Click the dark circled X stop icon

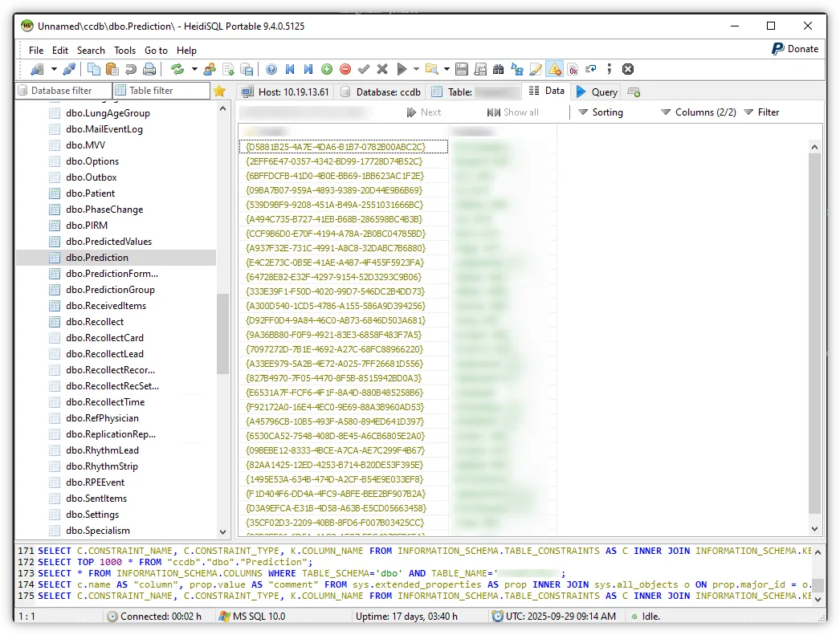628,69
